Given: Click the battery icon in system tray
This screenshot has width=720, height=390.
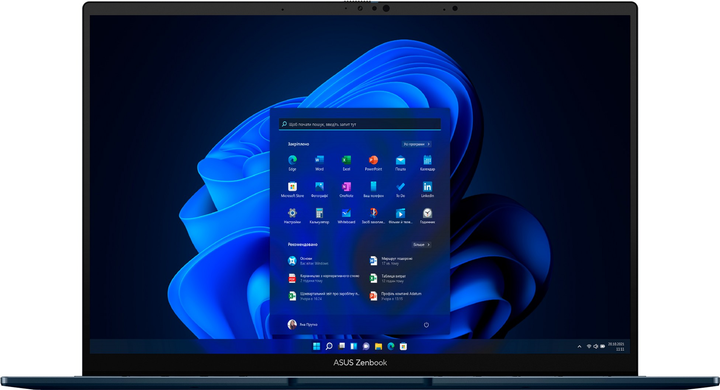Looking at the screenshot, I should coord(602,347).
